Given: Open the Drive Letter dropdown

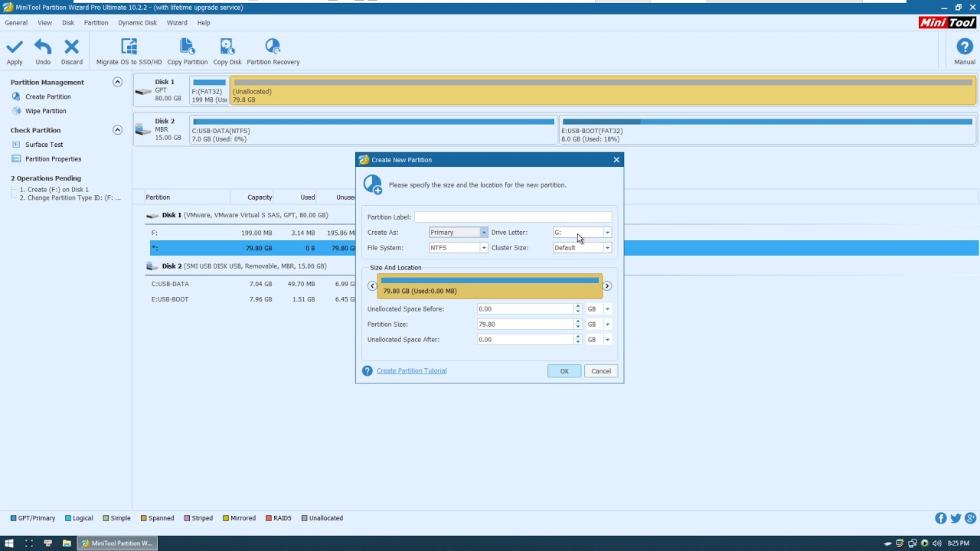Looking at the screenshot, I should pyautogui.click(x=582, y=233).
